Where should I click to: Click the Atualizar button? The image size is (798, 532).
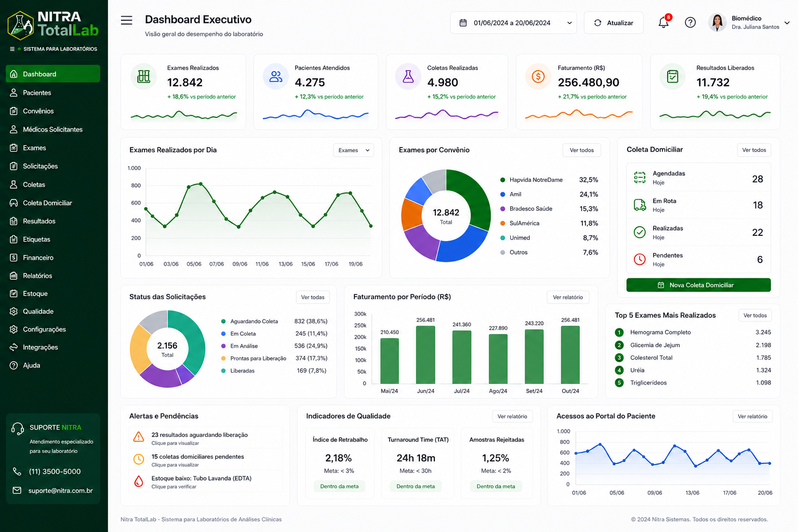pos(614,23)
